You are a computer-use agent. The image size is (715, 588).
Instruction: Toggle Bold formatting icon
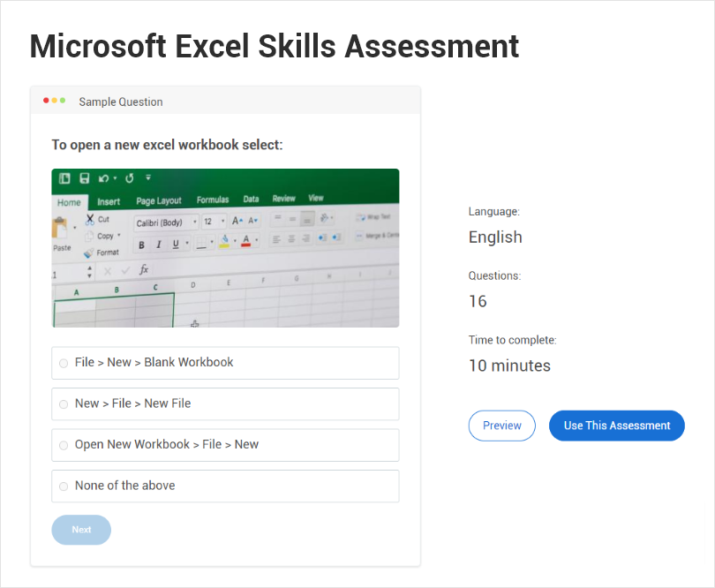[x=141, y=245]
